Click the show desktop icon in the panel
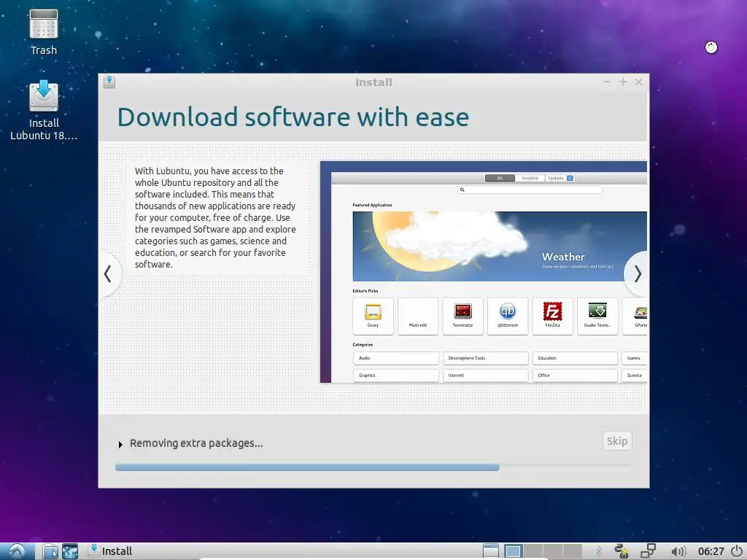Screen dimensions: 747x560 coord(491,551)
